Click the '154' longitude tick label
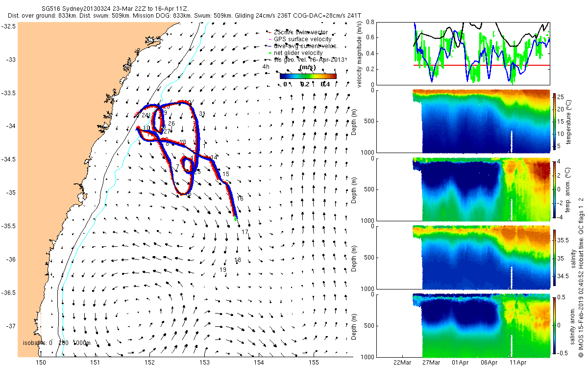The width and height of the screenshot is (588, 368). pyautogui.click(x=259, y=363)
